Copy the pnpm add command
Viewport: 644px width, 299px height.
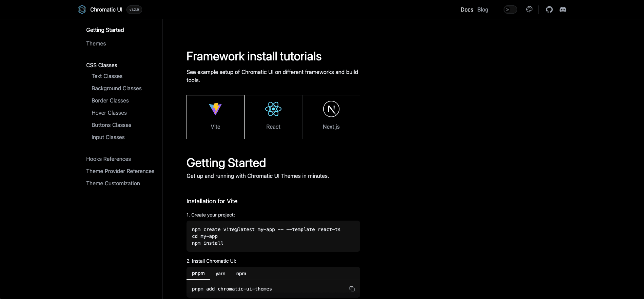[x=352, y=289]
